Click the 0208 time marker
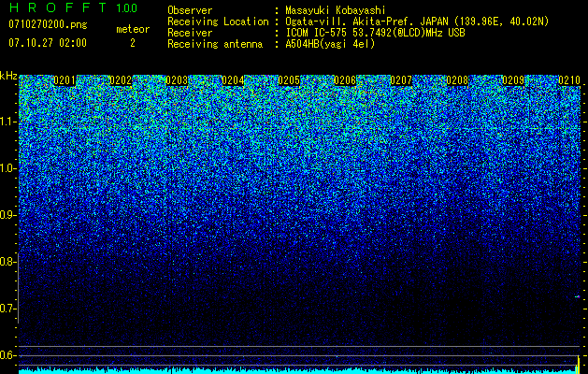 pyautogui.click(x=457, y=80)
